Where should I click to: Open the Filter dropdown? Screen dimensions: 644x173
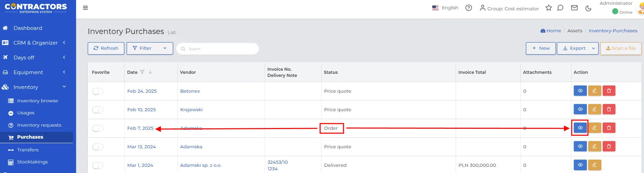[x=150, y=48]
